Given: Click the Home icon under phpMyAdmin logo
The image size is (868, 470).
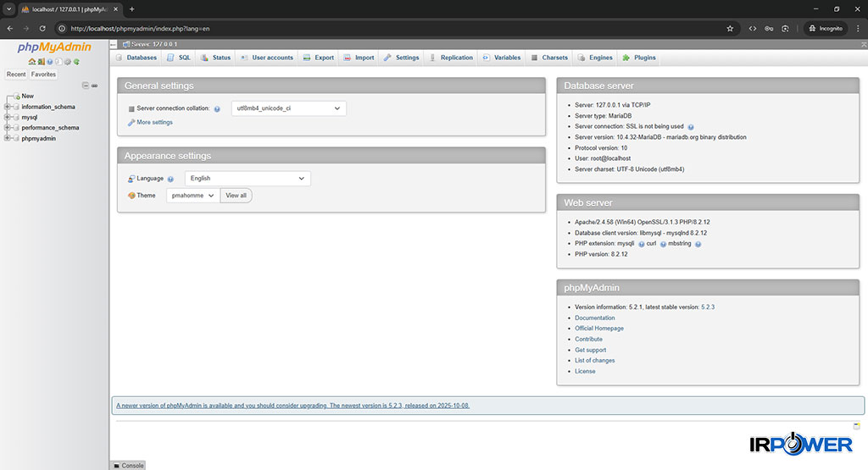Looking at the screenshot, I should click(31, 62).
